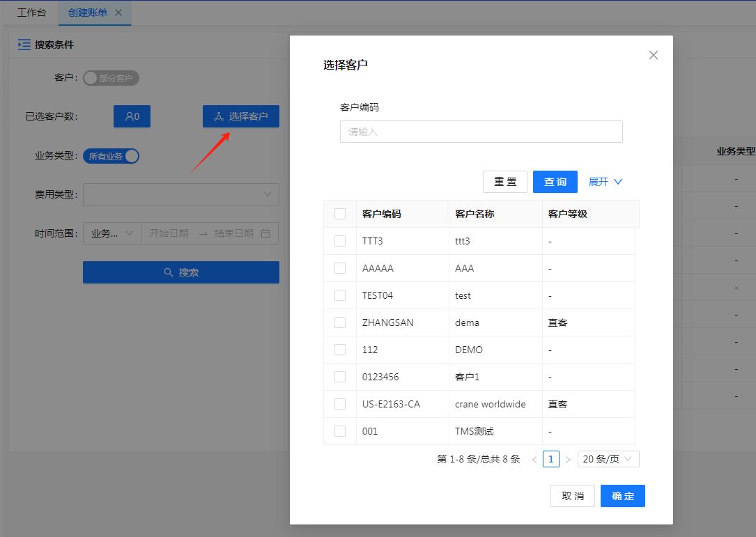Image resolution: width=756 pixels, height=537 pixels.
Task: Switch to the 工作台 tab
Action: coord(31,13)
